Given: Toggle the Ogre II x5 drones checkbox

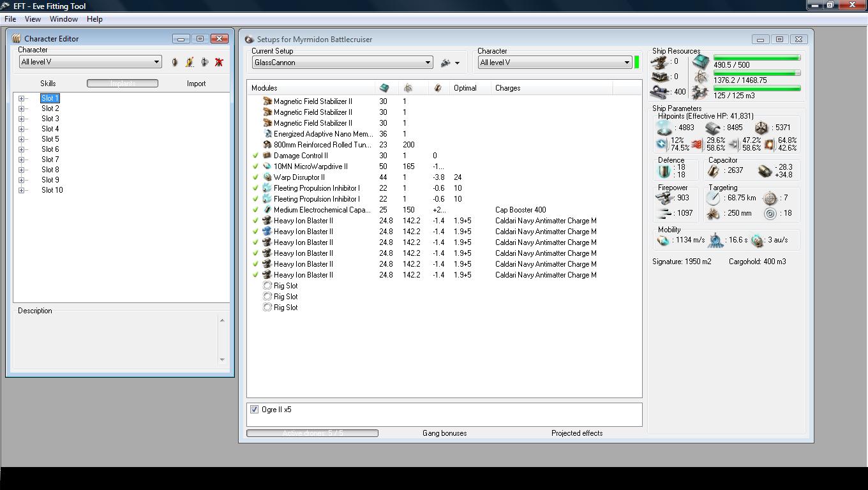Looking at the screenshot, I should [254, 410].
